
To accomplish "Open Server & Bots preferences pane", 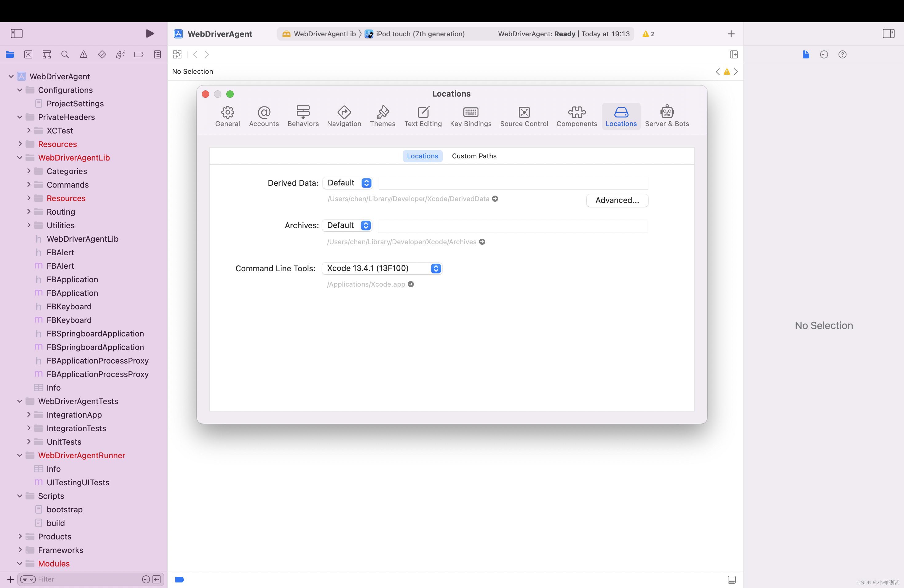I will (x=667, y=116).
